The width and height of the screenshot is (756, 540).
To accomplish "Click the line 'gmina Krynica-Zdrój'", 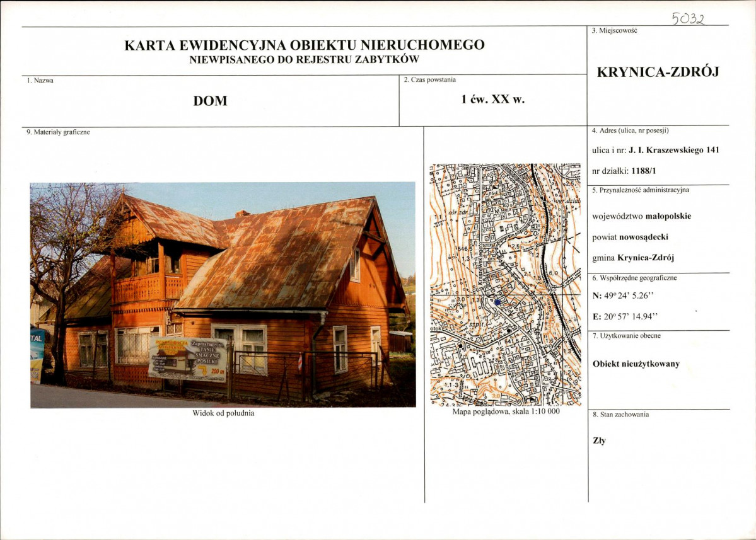I will [633, 258].
